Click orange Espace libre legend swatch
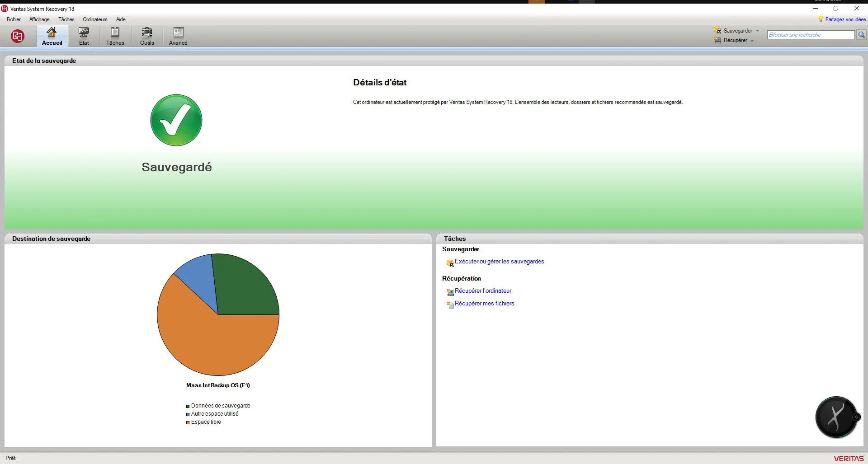The width and height of the screenshot is (868, 464). [x=188, y=422]
